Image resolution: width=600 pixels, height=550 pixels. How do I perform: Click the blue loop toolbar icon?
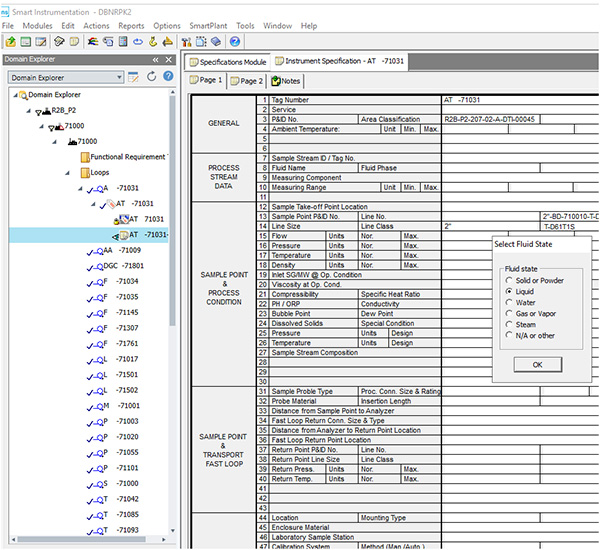click(138, 41)
